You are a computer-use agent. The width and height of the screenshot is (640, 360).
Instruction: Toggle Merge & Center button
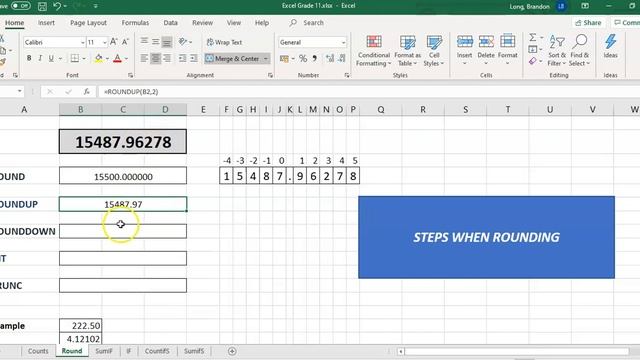click(x=233, y=58)
